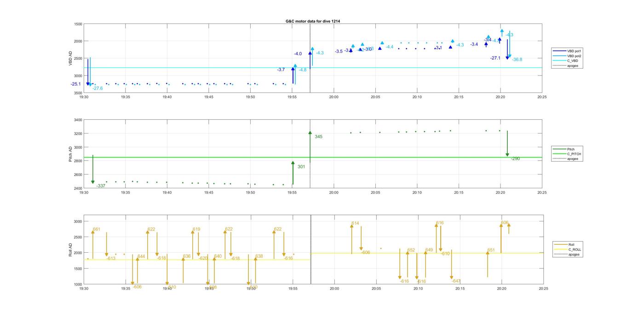The image size is (644, 319).
Task: Select the "301" pitch data label
Action: [301, 167]
